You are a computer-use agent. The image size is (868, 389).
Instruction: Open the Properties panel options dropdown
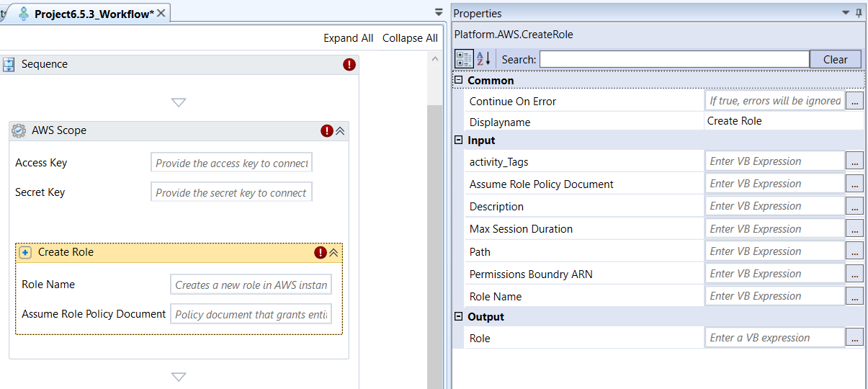pos(846,13)
